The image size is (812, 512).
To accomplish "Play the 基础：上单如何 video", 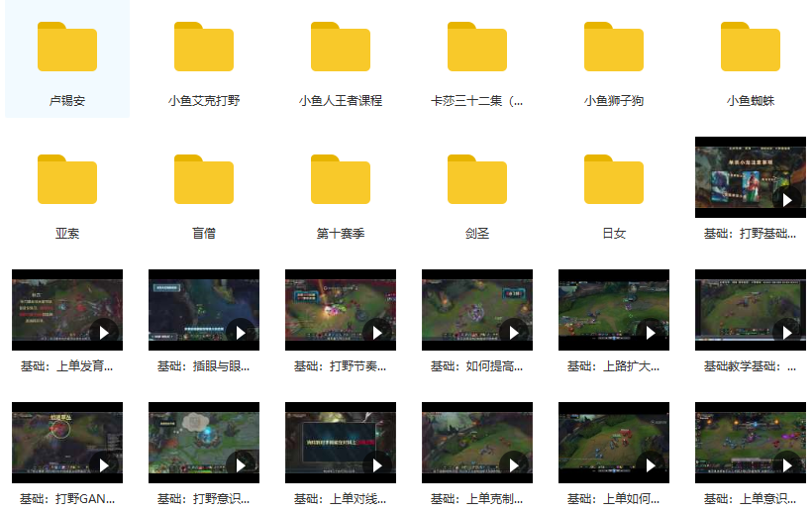I will pyautogui.click(x=614, y=443).
